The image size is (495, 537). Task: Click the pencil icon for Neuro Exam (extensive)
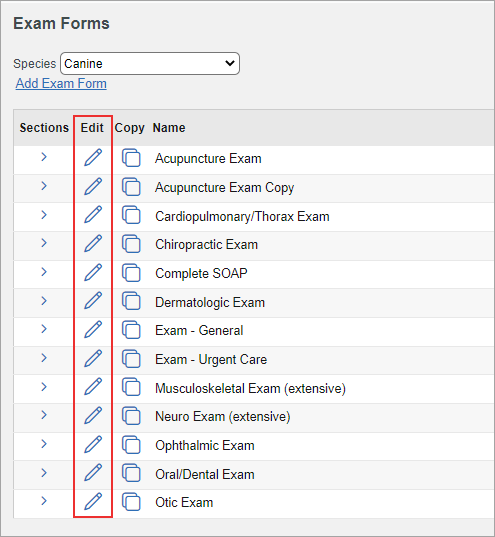point(93,415)
